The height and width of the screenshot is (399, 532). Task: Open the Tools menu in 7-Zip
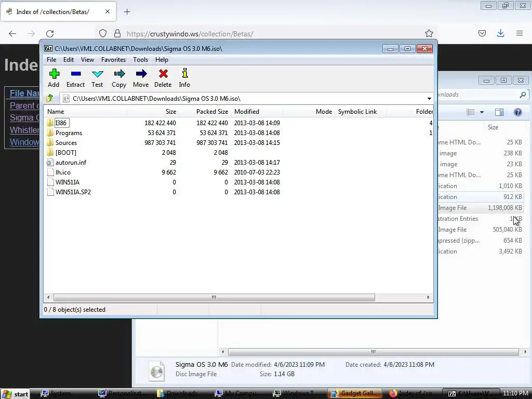140,60
